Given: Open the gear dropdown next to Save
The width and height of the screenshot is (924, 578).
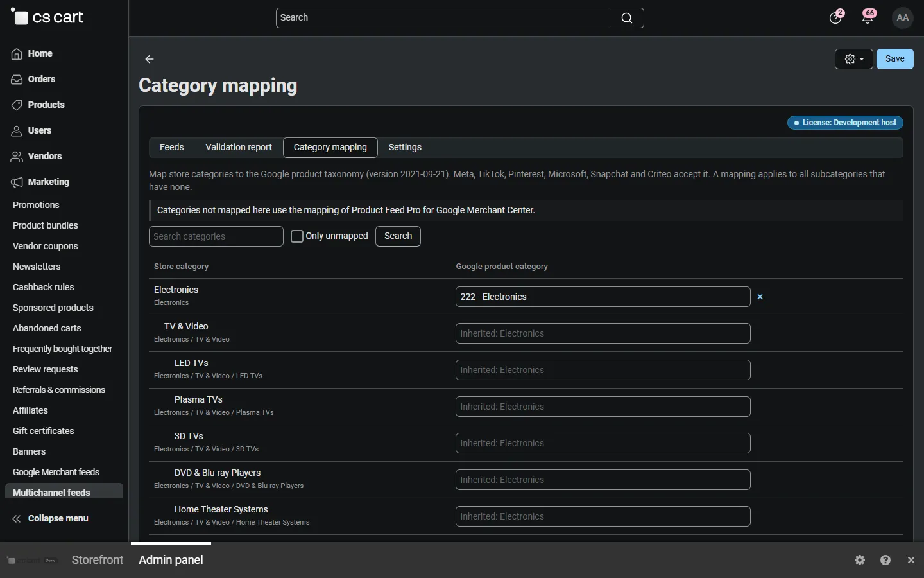Looking at the screenshot, I should pos(854,59).
